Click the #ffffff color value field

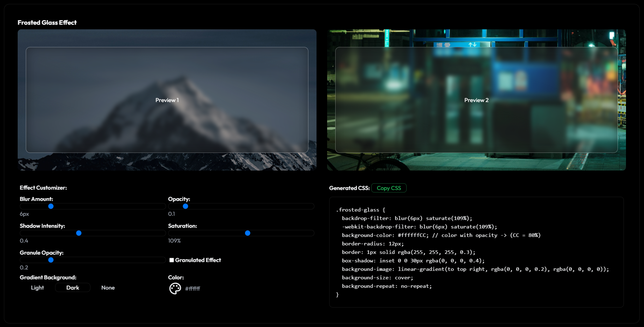click(x=192, y=289)
